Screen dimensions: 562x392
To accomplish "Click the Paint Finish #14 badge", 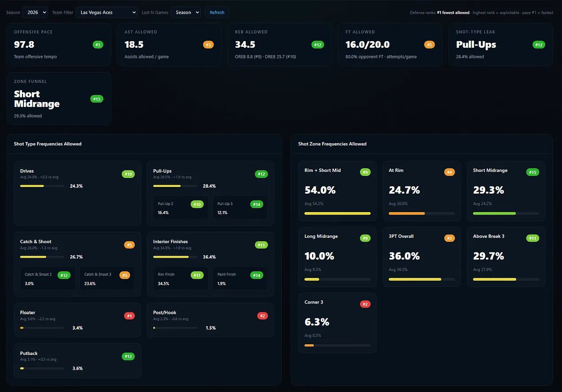I will pos(257,275).
